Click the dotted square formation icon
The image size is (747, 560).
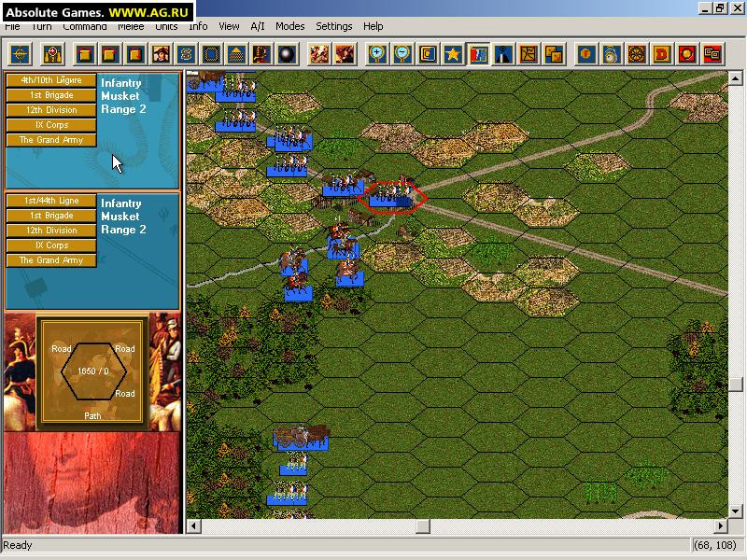(212, 54)
